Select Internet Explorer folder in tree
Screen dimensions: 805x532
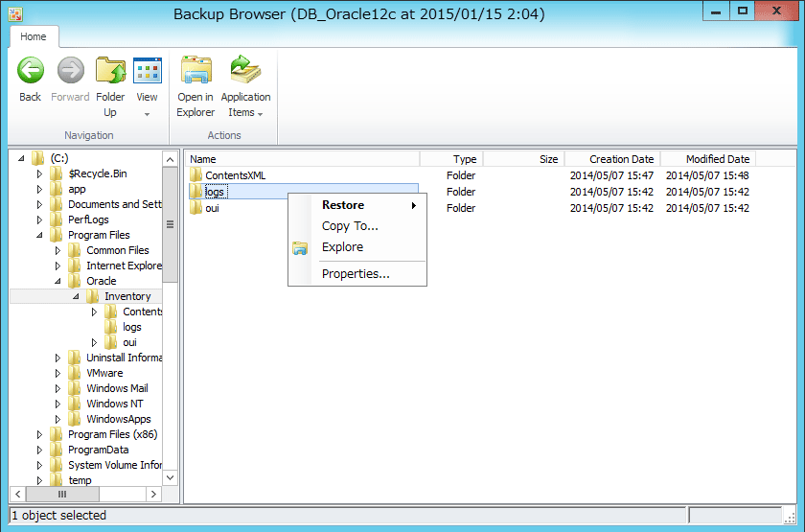click(x=124, y=266)
